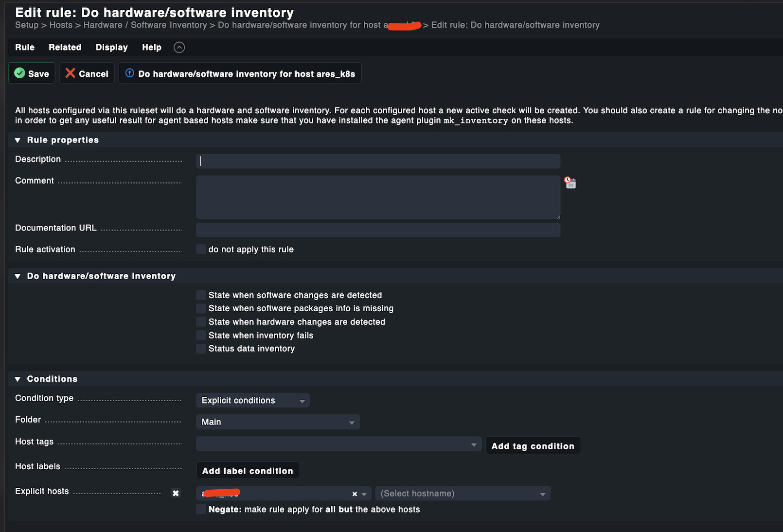This screenshot has height=532, width=783.
Task: Open the Folder dropdown showing Main
Action: coord(278,422)
